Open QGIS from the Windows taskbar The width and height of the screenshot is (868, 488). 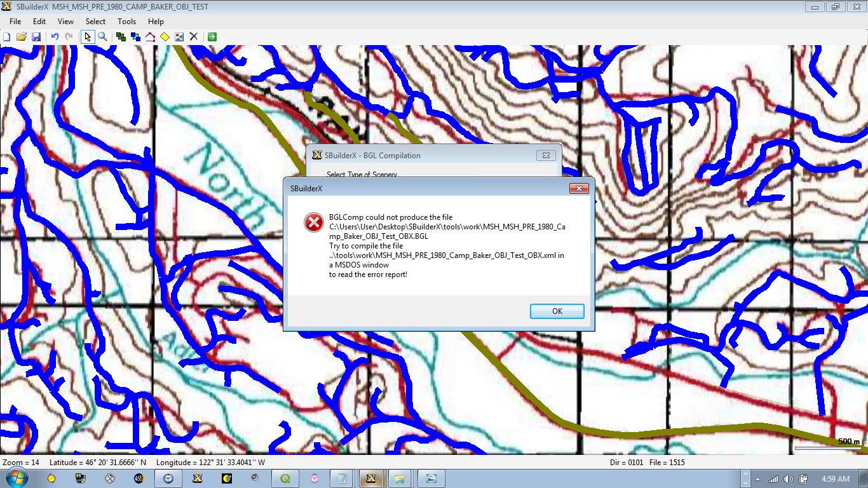[x=285, y=478]
